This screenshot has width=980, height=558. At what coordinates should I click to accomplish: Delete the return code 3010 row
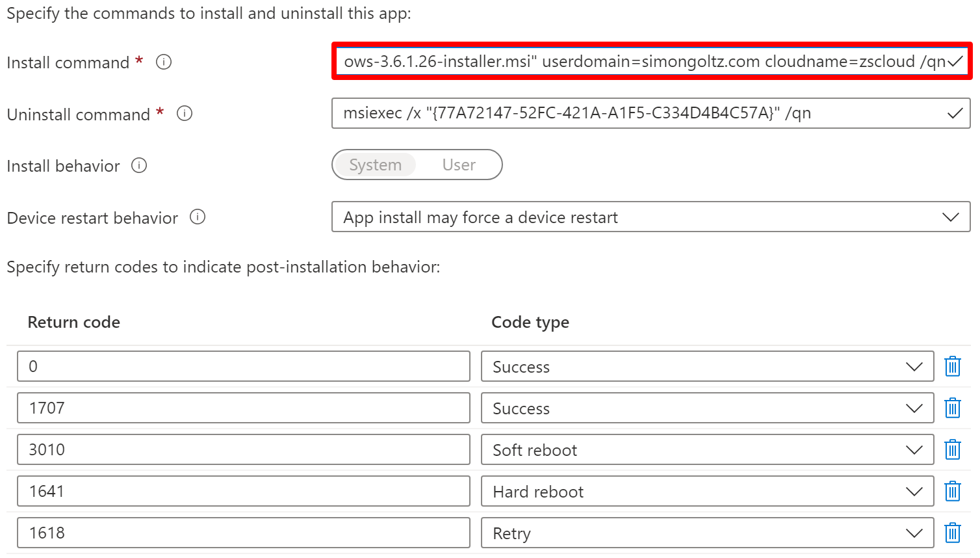click(952, 449)
